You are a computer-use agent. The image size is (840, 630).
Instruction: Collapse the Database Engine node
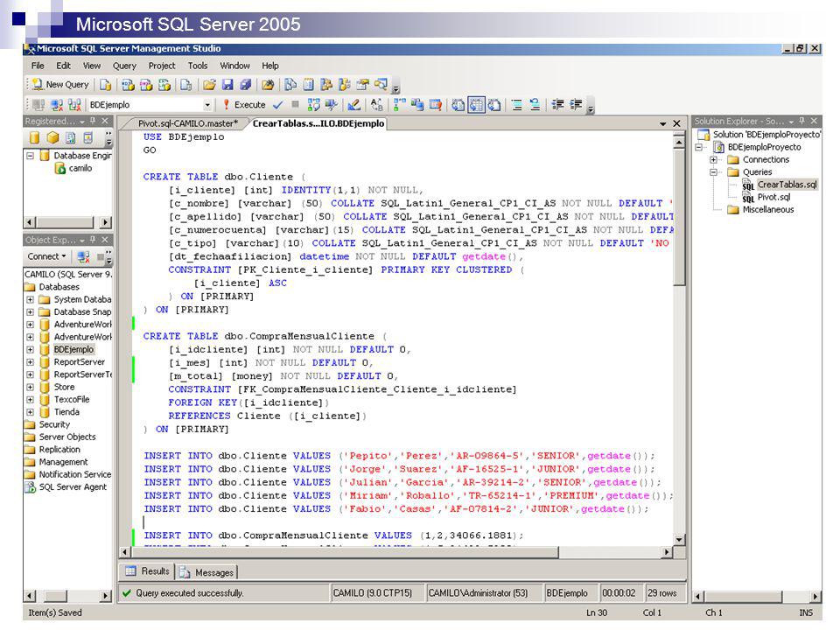(31, 156)
